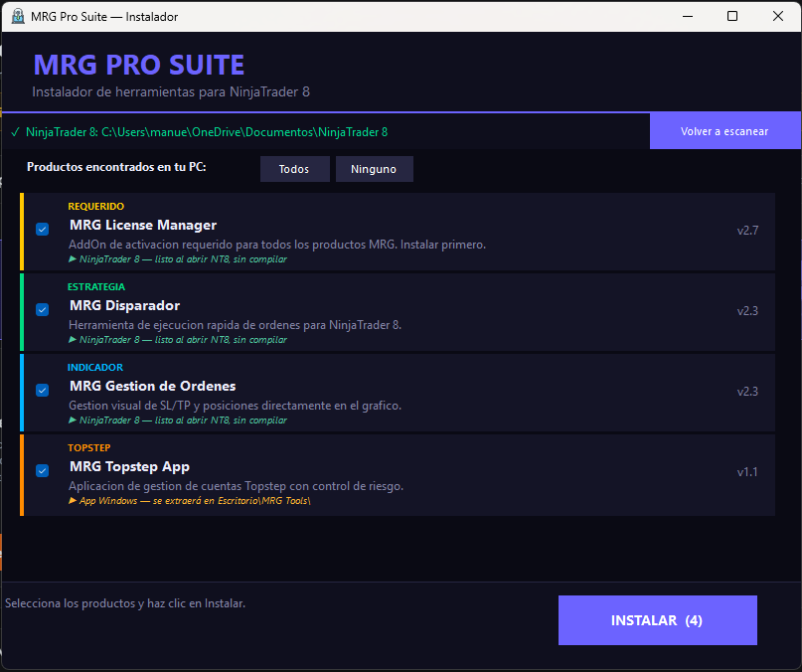The height and width of the screenshot is (672, 802).
Task: Click the Productos encontrados en tu PC label
Action: [x=116, y=167]
